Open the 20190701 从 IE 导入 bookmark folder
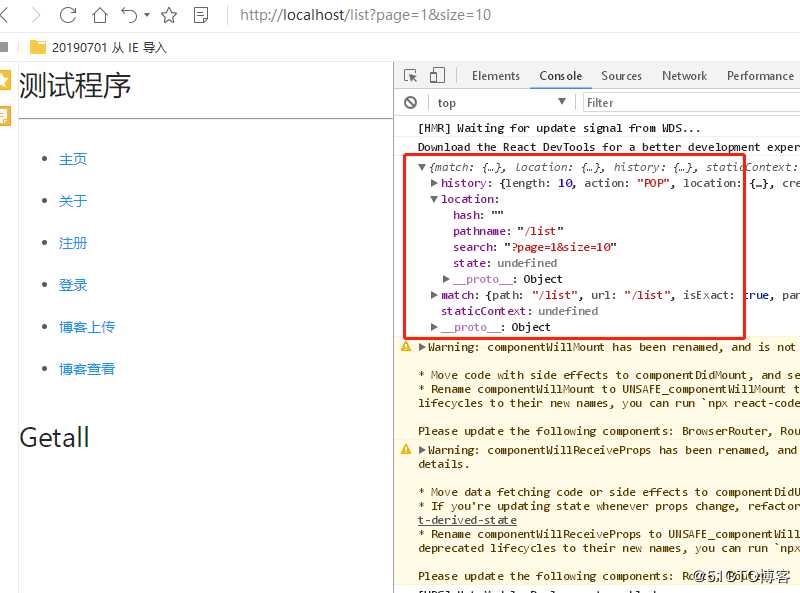The image size is (800, 593). pyautogui.click(x=98, y=47)
